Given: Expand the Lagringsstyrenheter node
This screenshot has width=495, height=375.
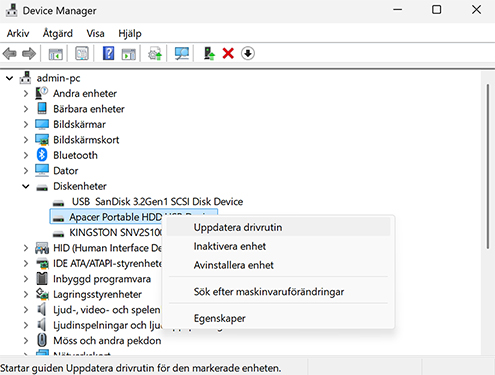Looking at the screenshot, I should coord(26,294).
